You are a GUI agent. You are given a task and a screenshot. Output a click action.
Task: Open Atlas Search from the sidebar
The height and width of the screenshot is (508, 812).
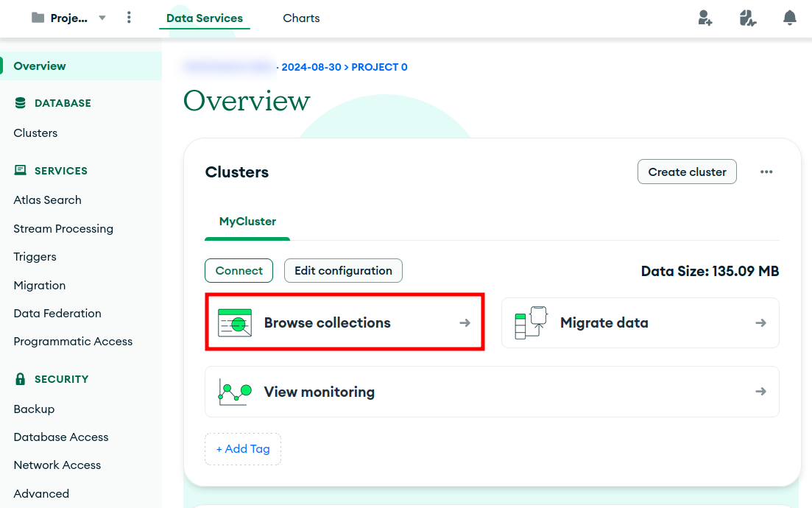[x=47, y=200]
